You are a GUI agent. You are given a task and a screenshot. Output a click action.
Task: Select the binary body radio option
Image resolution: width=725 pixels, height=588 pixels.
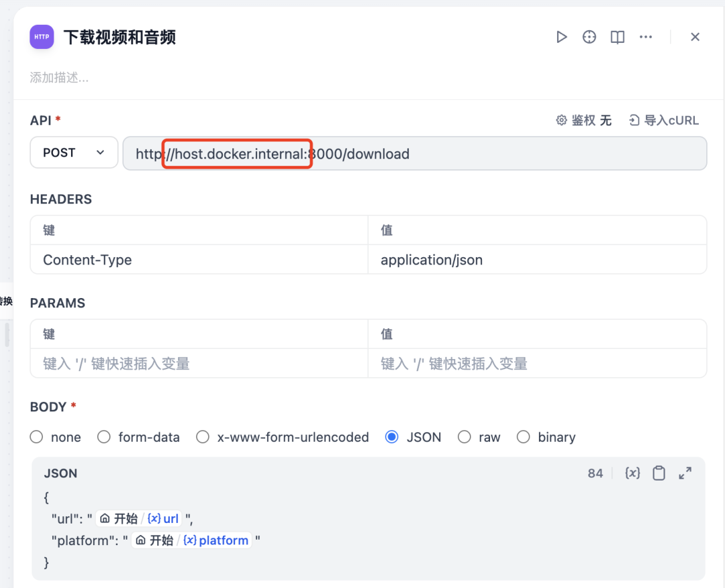pos(524,437)
